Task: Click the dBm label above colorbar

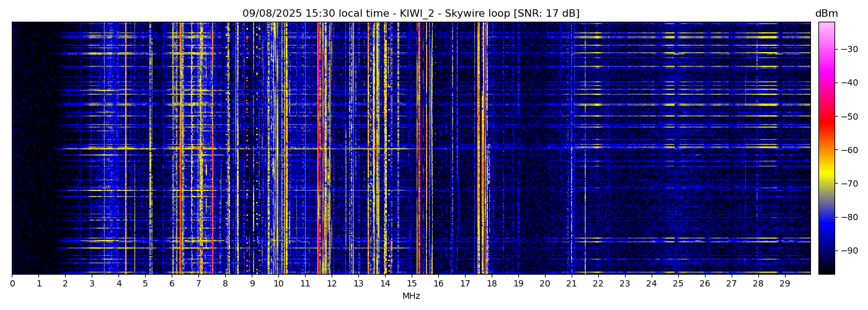Action: point(826,14)
